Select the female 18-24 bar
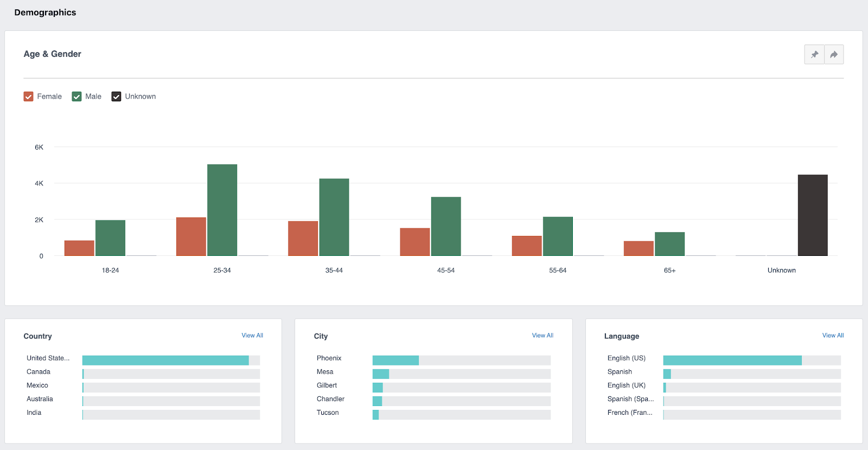This screenshot has width=868, height=450. [79, 248]
